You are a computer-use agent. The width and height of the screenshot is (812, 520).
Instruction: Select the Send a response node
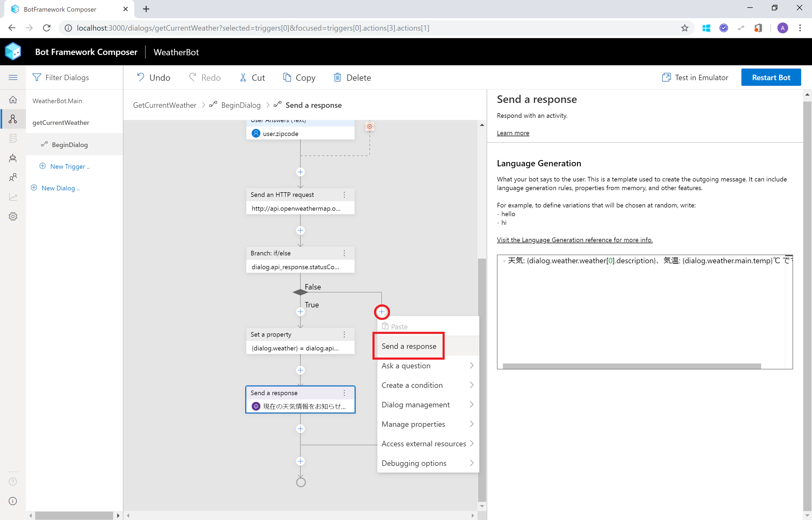pos(300,399)
